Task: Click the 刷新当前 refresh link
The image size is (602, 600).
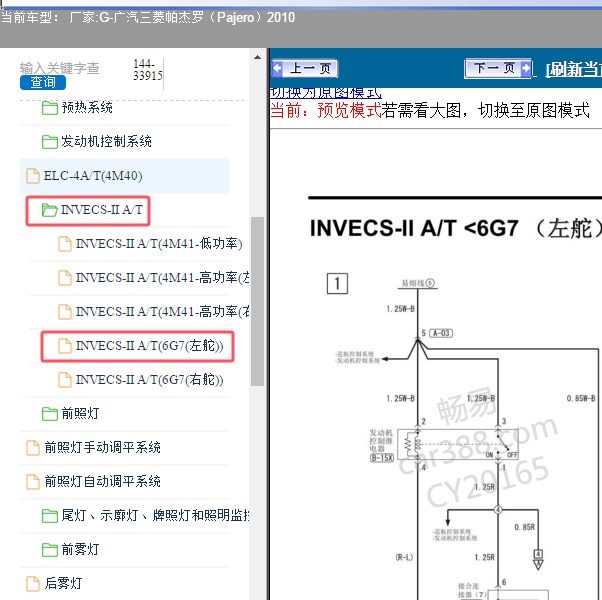Action: coord(574,69)
